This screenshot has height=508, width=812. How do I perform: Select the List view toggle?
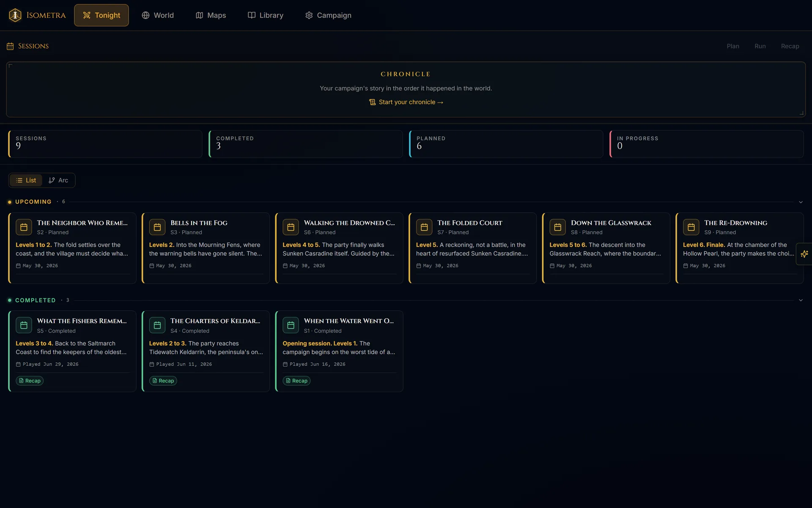[x=26, y=180]
